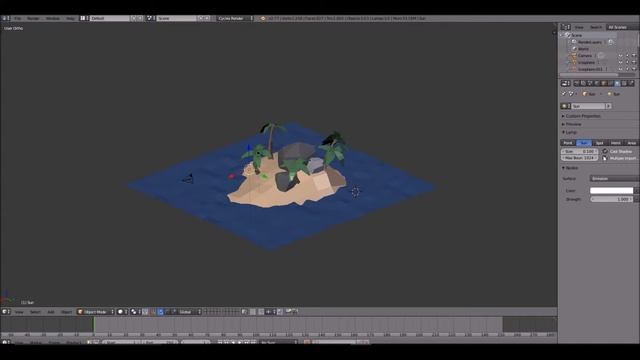Open the Global transform orientation dropdown
This screenshot has width=640, height=360.
click(x=190, y=312)
